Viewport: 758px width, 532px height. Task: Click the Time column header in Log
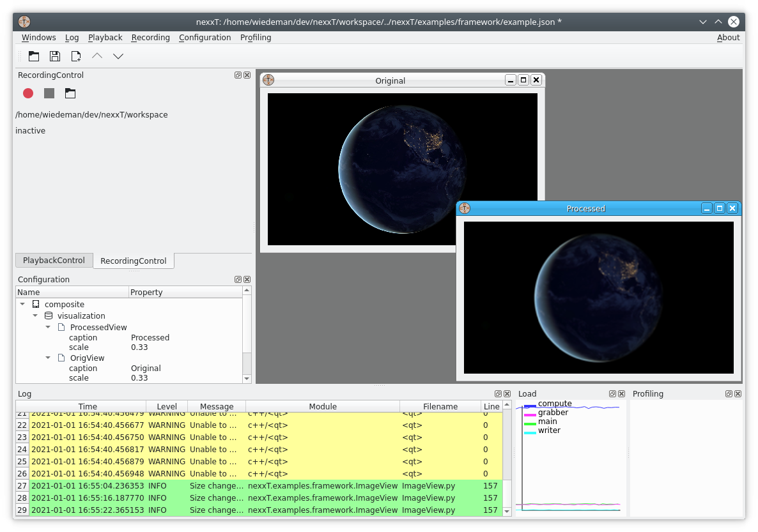(x=88, y=406)
